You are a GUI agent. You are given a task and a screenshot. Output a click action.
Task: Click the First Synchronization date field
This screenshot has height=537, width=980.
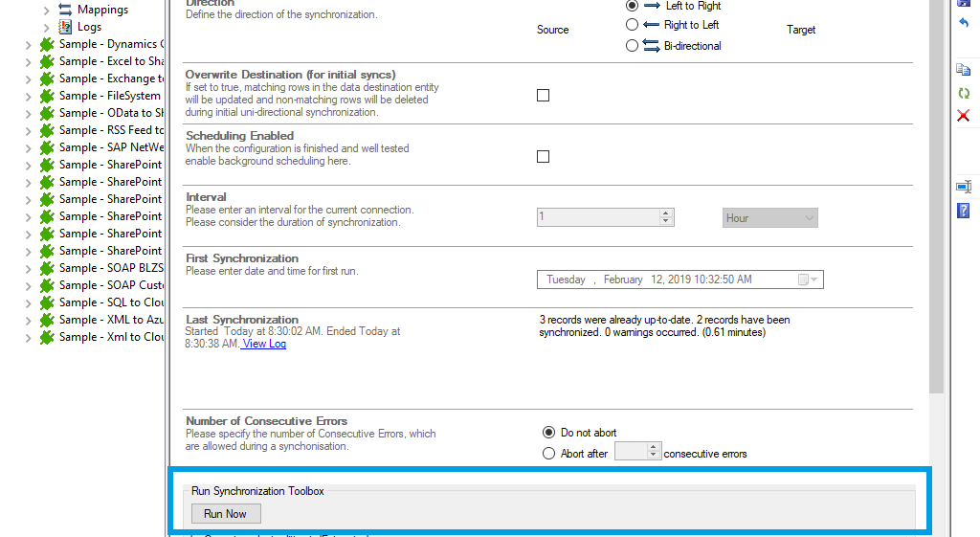pos(680,280)
